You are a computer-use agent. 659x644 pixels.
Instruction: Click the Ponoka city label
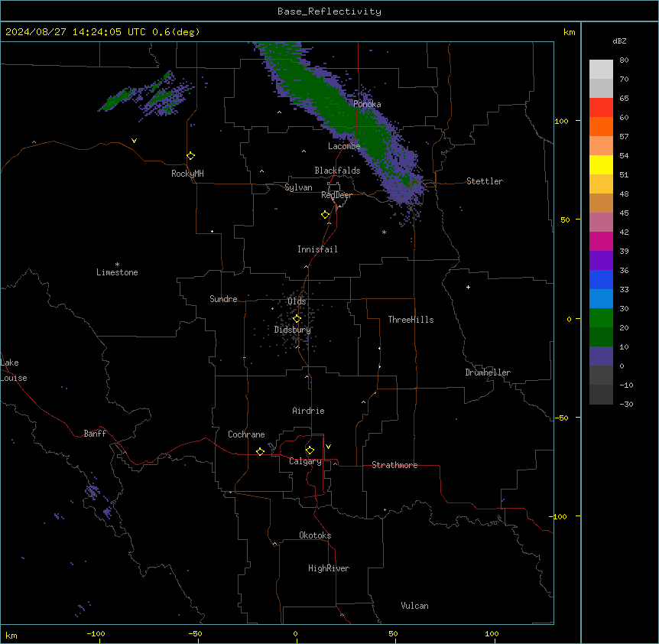367,104
